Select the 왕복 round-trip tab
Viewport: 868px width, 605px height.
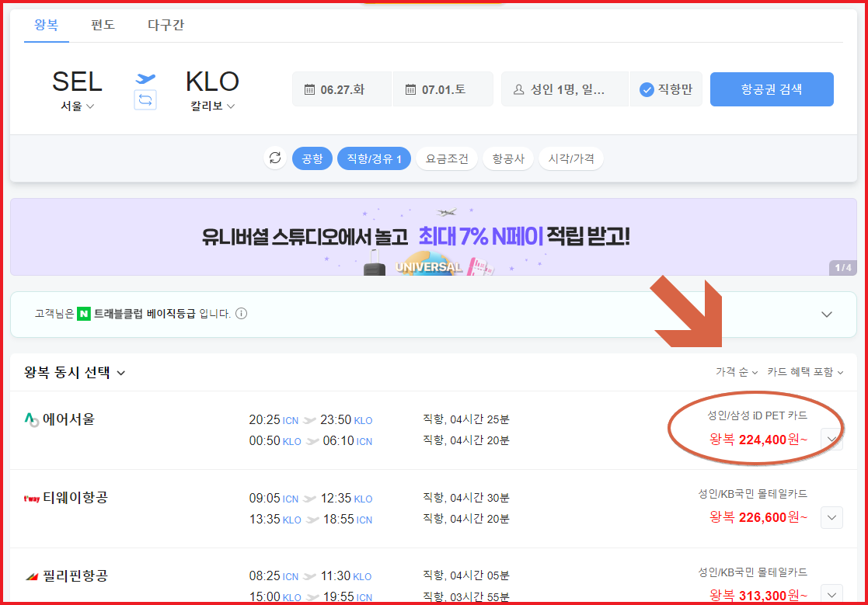click(47, 25)
